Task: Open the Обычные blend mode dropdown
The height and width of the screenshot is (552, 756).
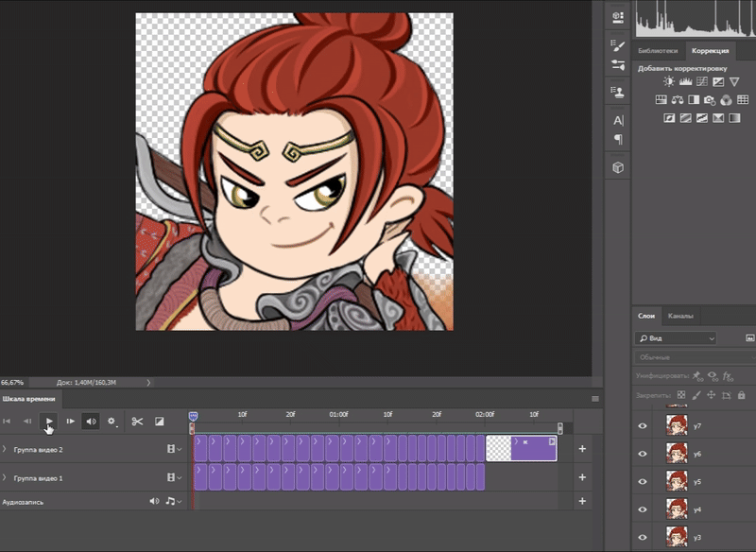Action: [x=695, y=357]
